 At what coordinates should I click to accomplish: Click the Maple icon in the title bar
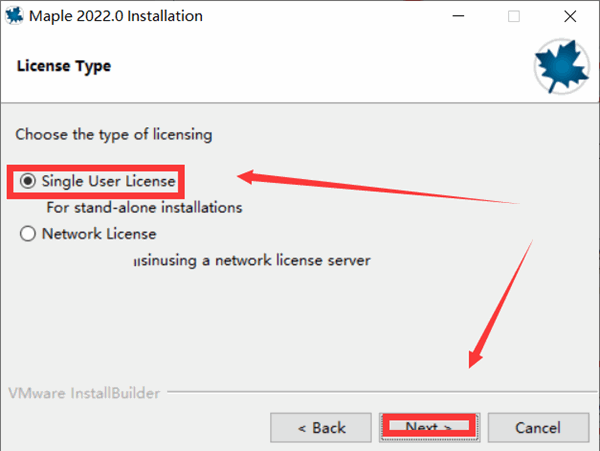point(14,16)
